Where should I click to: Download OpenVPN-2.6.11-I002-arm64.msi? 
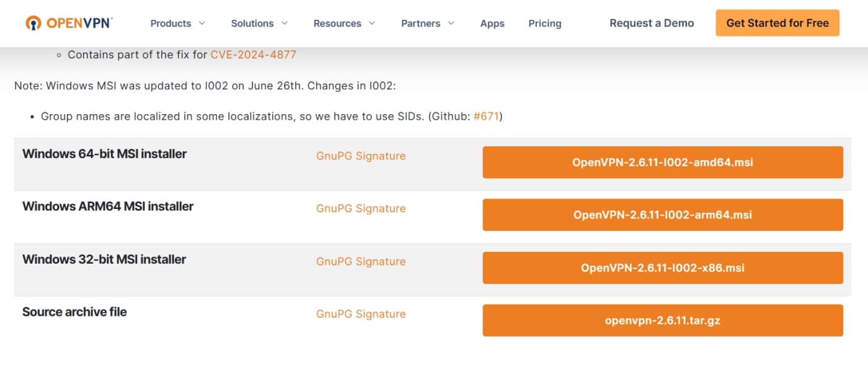[663, 215]
